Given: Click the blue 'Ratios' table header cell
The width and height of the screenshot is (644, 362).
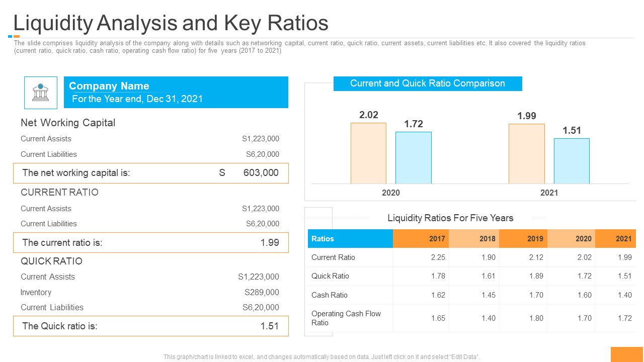Looking at the screenshot, I should (x=350, y=239).
